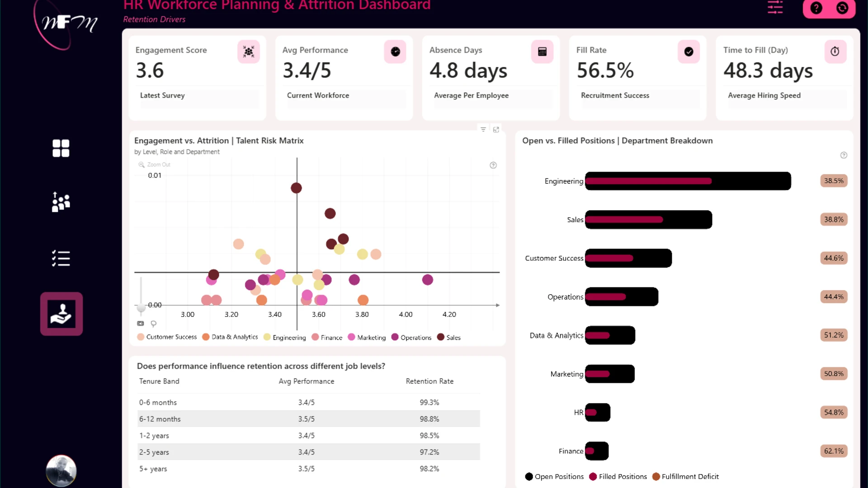Screen dimensions: 868x488
Task: Click Zoom Out on the scatter chart
Action: tap(154, 164)
